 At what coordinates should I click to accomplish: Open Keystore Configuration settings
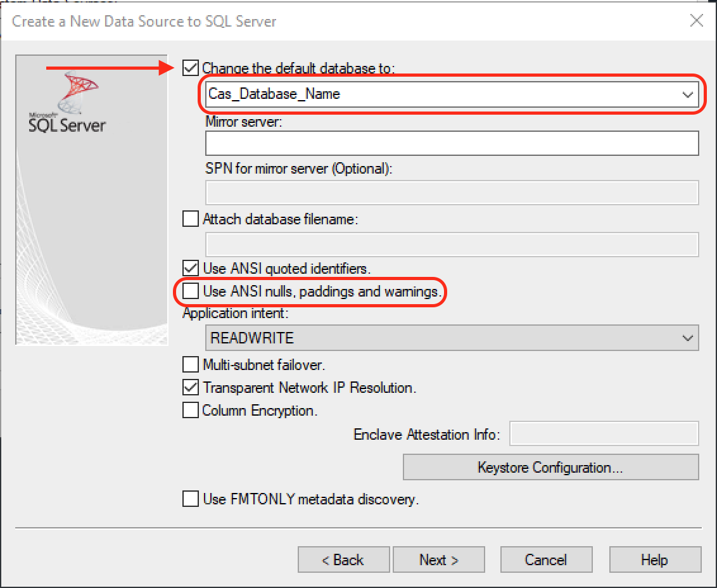click(x=550, y=468)
